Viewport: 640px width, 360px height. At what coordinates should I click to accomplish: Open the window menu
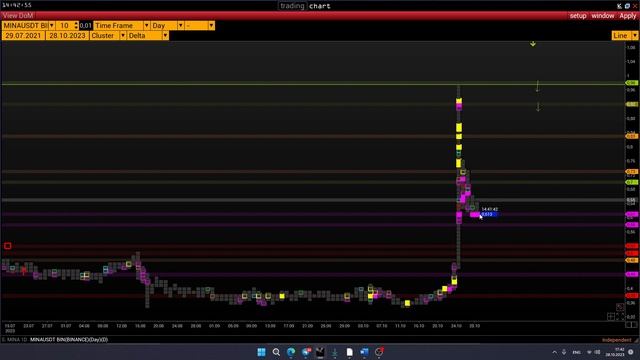pyautogui.click(x=602, y=16)
